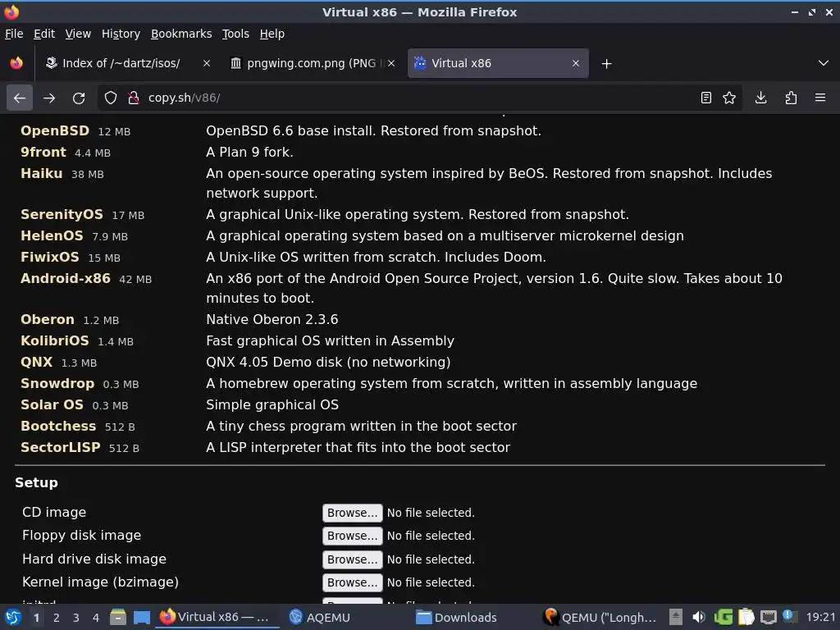The image size is (840, 630).
Task: Open the File menu
Action: coord(14,34)
